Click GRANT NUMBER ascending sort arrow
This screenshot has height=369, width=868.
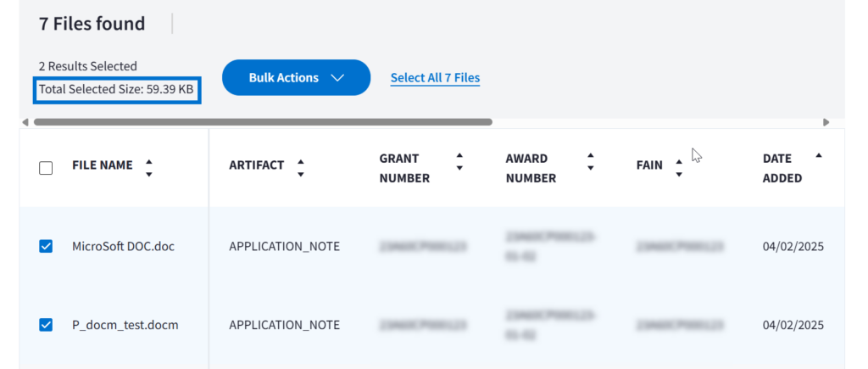tap(459, 155)
